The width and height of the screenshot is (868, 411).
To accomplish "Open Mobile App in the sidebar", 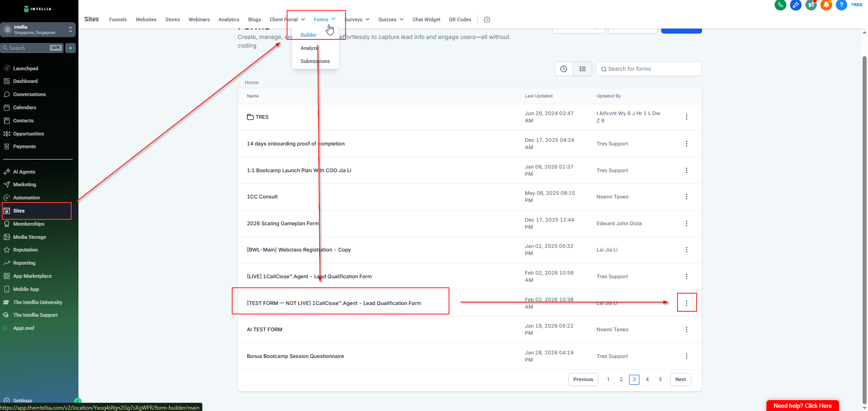I will coord(26,289).
